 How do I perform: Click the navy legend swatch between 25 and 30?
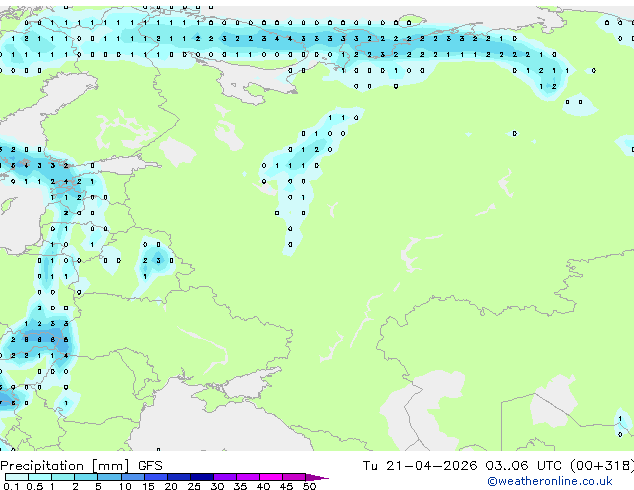[x=202, y=477]
